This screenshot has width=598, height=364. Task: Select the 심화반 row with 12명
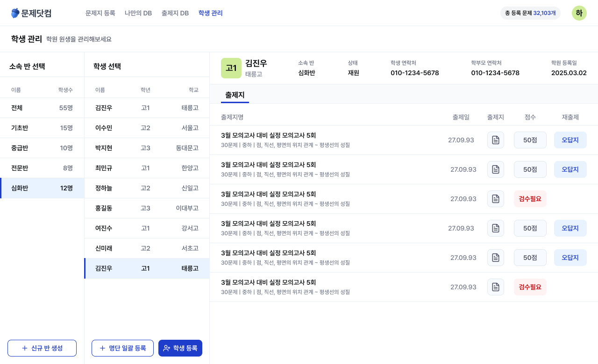[x=42, y=188]
